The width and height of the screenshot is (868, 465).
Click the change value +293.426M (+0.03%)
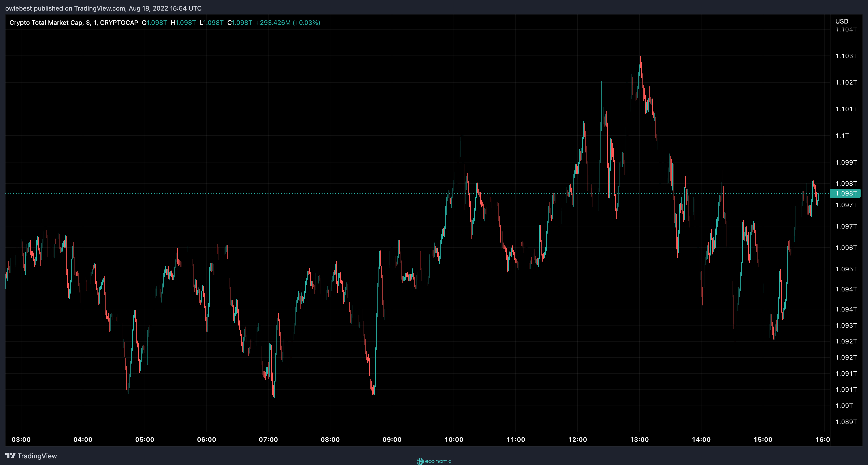tap(288, 22)
